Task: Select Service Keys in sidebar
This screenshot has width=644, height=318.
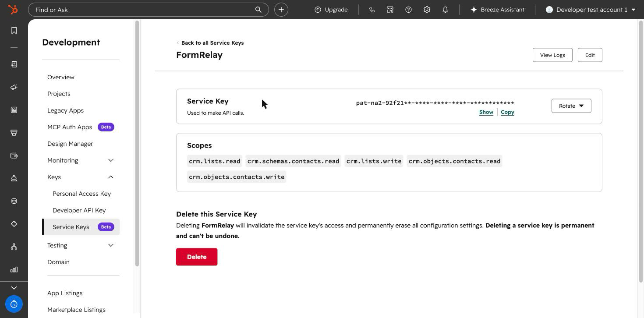Action: point(81,227)
